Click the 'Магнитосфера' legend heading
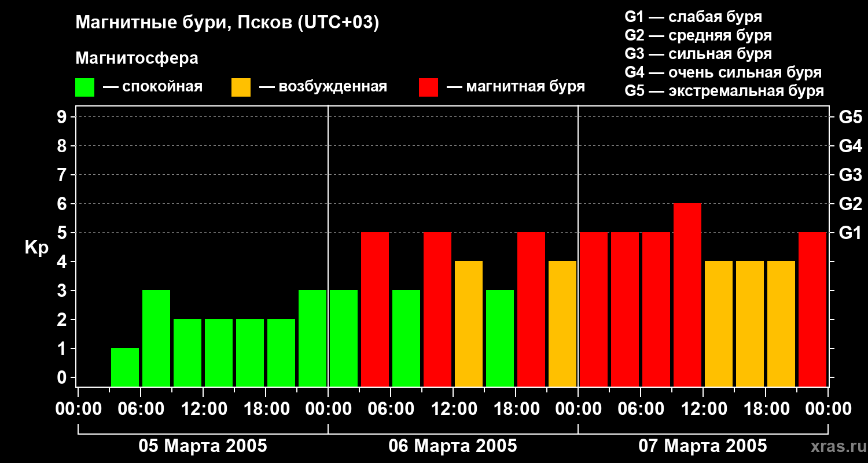The image size is (868, 463). (137, 58)
